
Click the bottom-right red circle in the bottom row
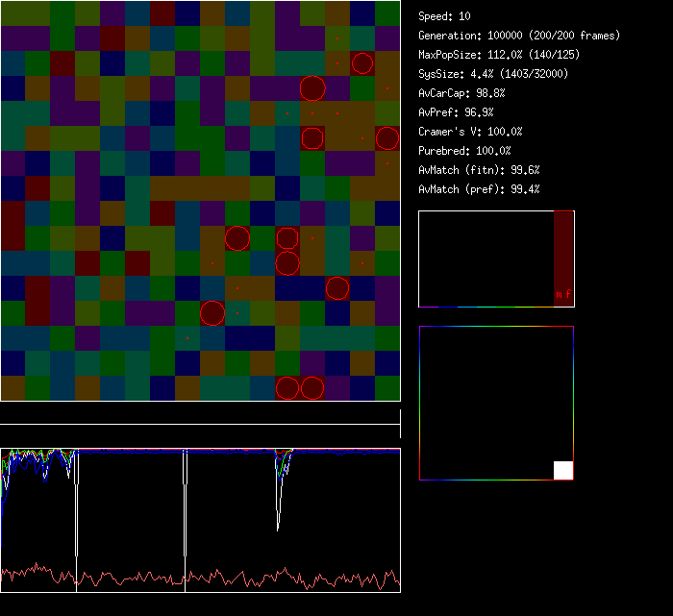click(312, 388)
